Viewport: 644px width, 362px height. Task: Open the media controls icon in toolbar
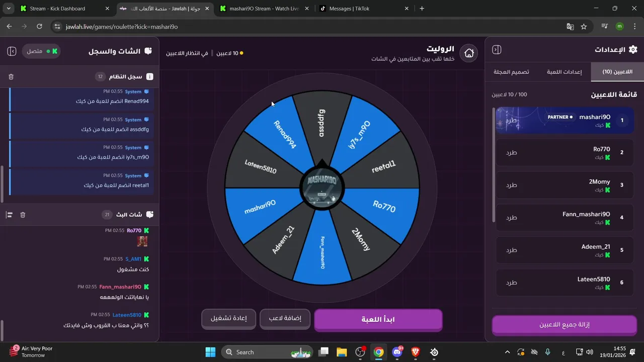click(x=605, y=27)
